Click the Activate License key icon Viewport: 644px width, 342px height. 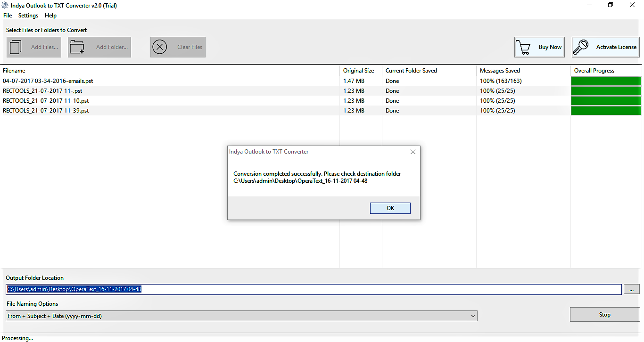click(581, 47)
